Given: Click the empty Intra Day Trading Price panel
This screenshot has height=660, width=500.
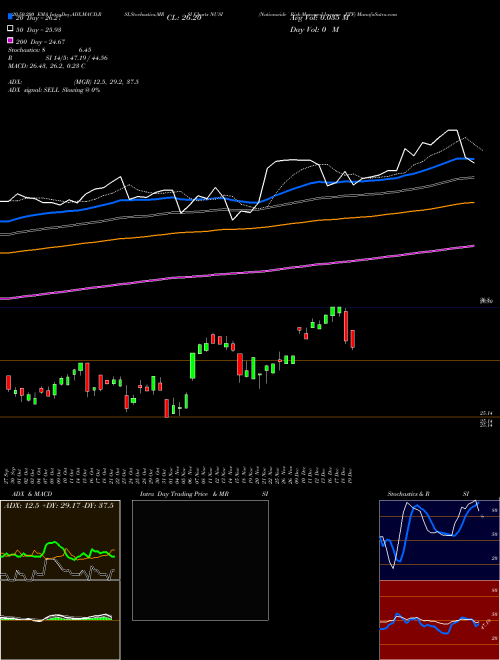Looking at the screenshot, I should coord(200,560).
